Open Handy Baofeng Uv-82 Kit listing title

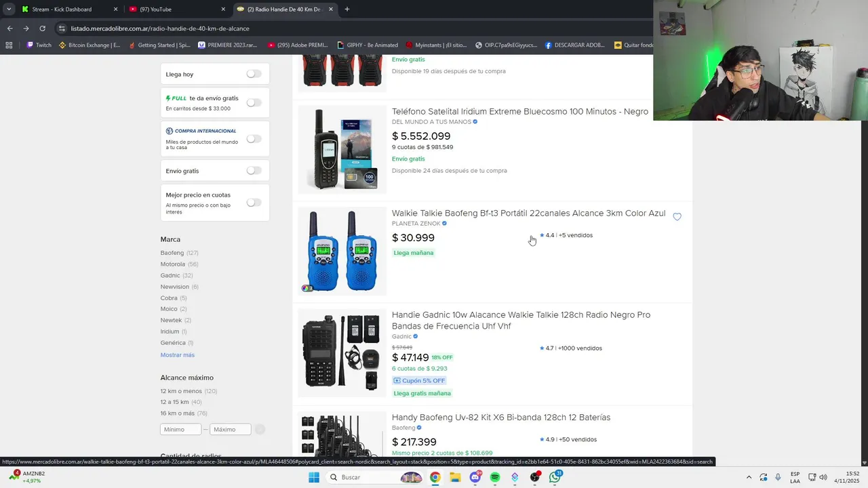(501, 418)
